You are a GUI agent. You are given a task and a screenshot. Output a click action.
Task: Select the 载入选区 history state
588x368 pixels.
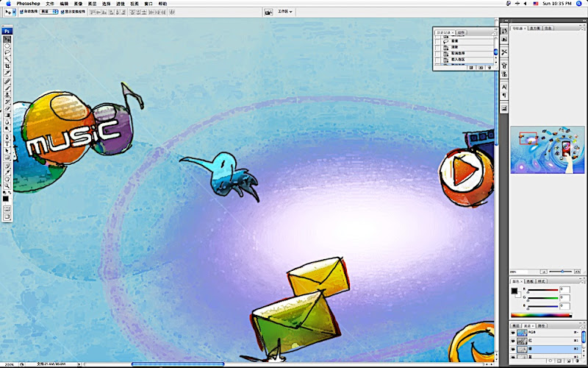tap(467, 60)
